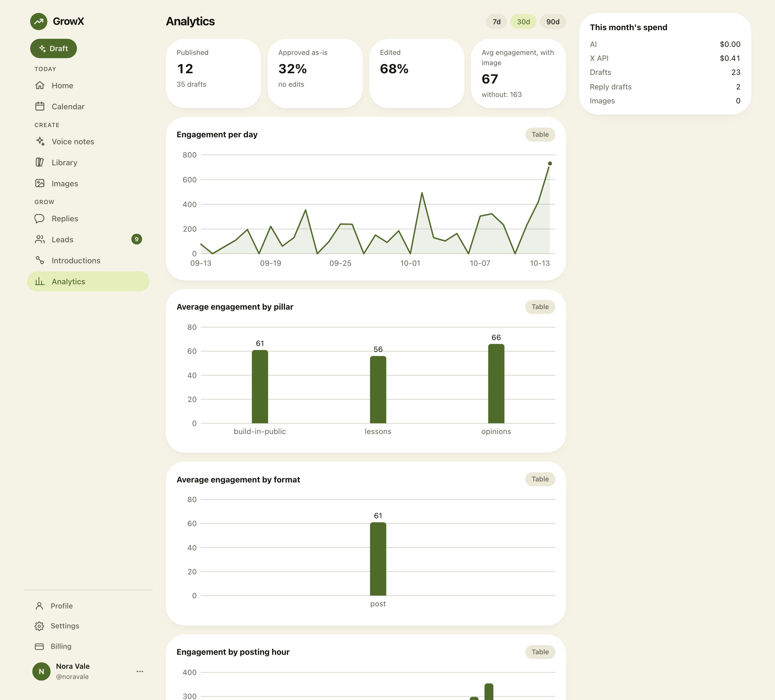
Task: Open the Replies section
Action: coord(88,218)
